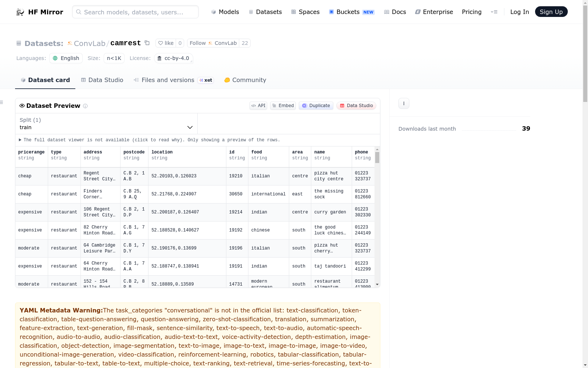
Task: Open the Models page
Action: (225, 12)
